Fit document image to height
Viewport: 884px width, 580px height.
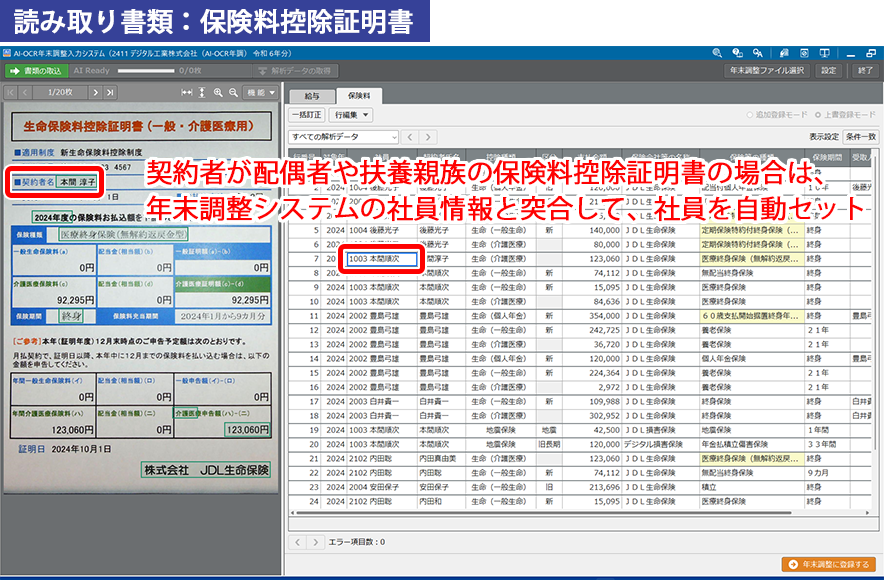(202, 92)
